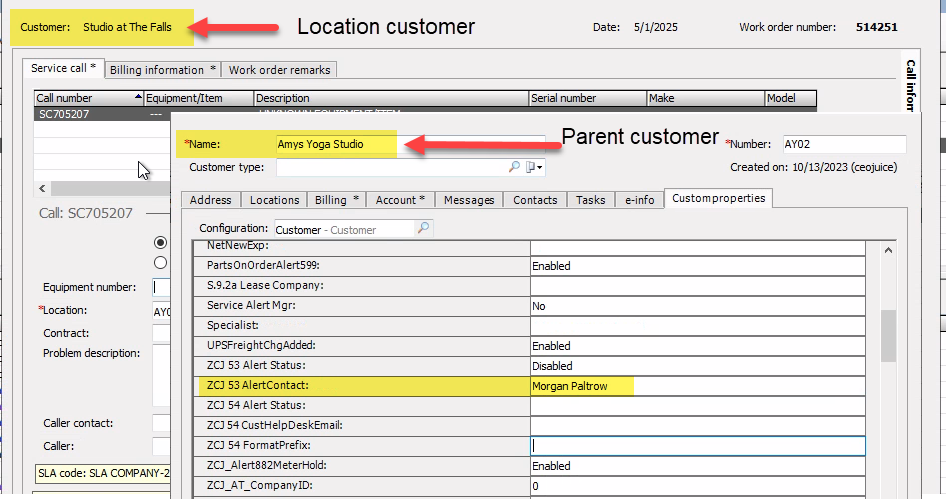Click Make column header
The height and width of the screenshot is (499, 946).
(x=705, y=98)
